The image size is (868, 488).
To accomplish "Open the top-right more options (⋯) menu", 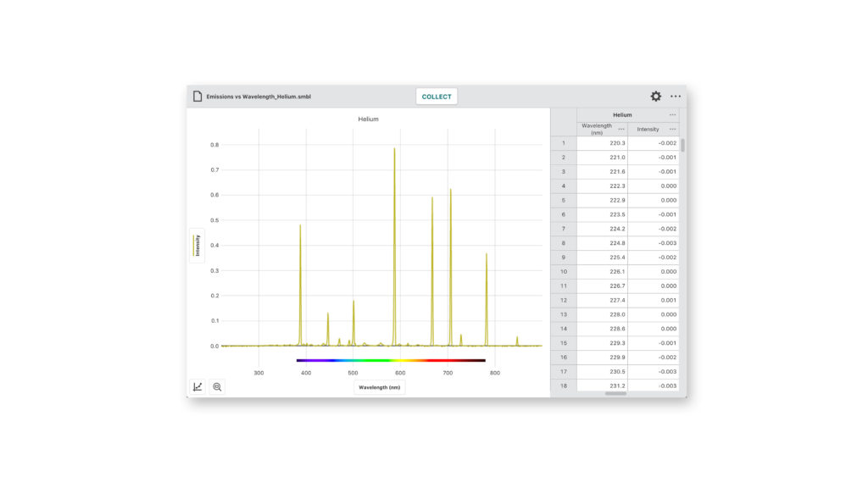I will (x=676, y=97).
